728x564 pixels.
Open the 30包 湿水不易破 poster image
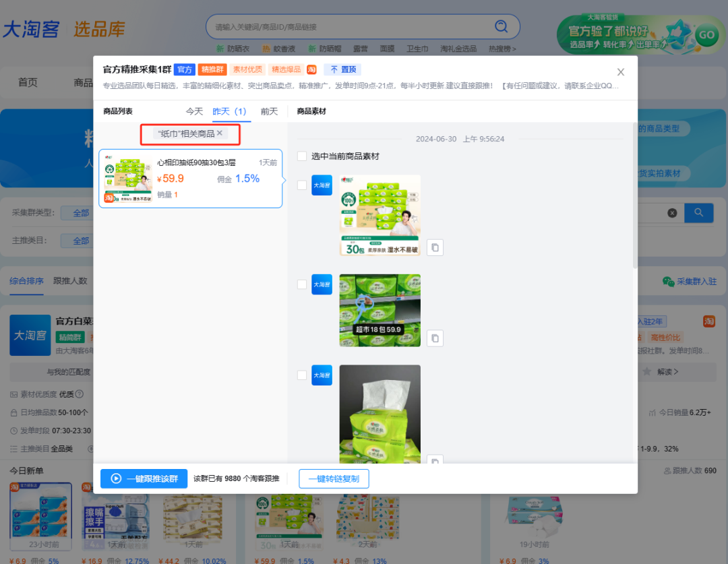(x=380, y=215)
